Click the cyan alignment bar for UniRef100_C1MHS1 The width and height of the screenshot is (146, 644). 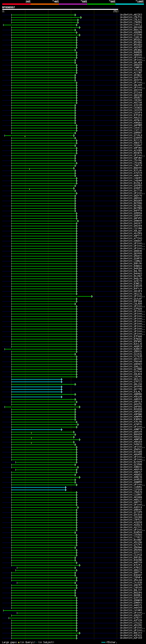(x=39, y=487)
